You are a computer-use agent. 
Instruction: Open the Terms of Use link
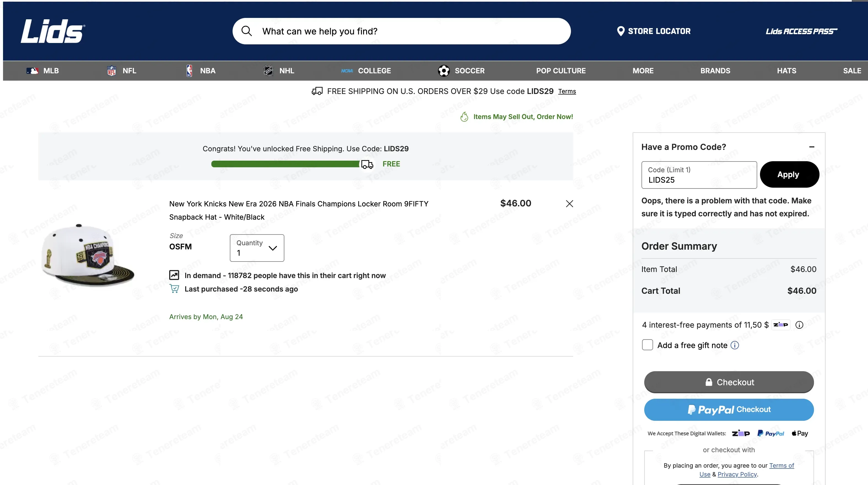(x=781, y=466)
